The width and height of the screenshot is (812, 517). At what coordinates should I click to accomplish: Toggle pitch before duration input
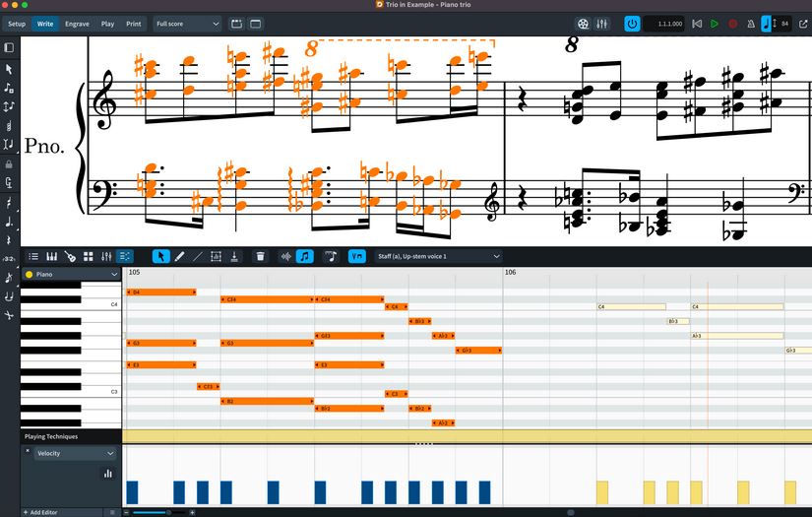point(9,106)
